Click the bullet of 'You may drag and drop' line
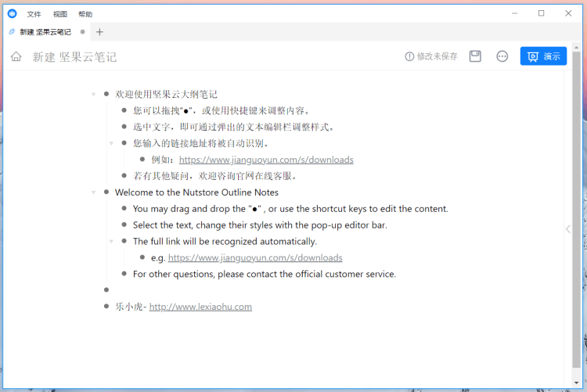This screenshot has width=587, height=392. tap(124, 208)
